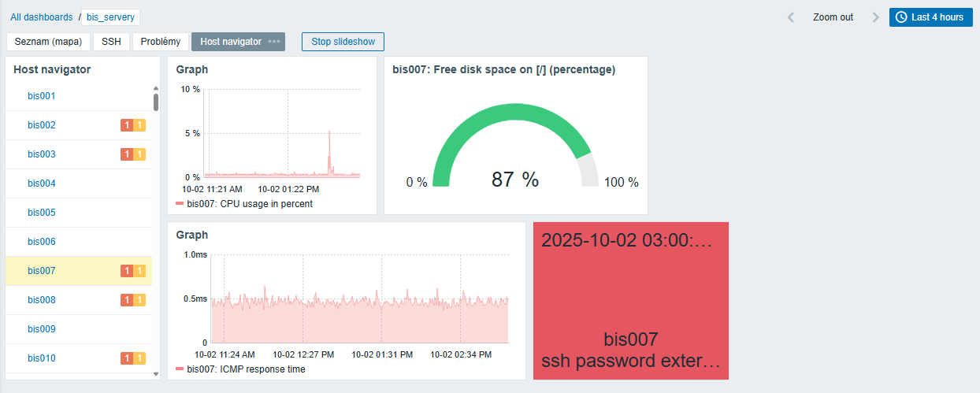
Task: Switch to the Seznam (mapa) tab
Action: coord(48,42)
